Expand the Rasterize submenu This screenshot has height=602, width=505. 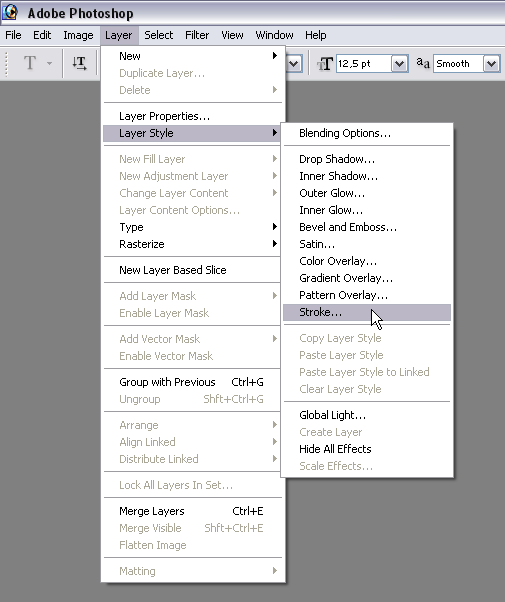tap(192, 244)
